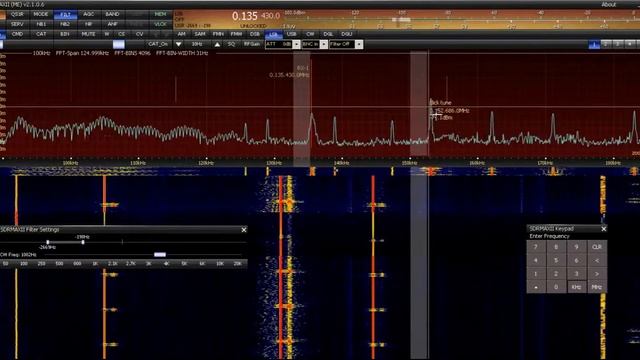This screenshot has height=360, width=640.
Task: Click the BAND button
Action: [x=112, y=14]
